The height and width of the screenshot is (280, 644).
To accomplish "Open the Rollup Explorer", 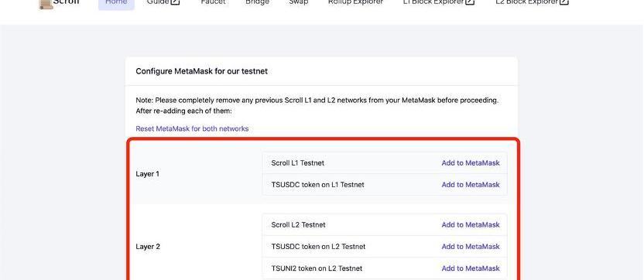I will click(x=355, y=2).
